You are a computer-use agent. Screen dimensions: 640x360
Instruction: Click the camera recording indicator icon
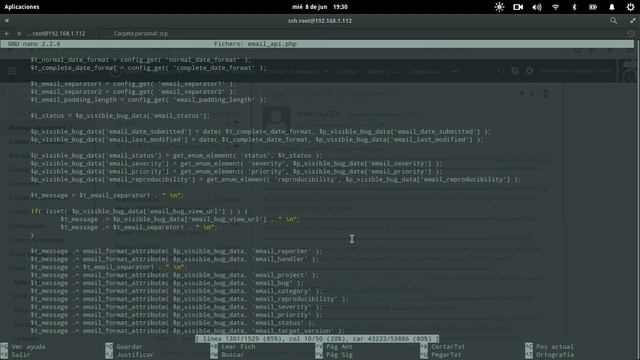pos(518,7)
